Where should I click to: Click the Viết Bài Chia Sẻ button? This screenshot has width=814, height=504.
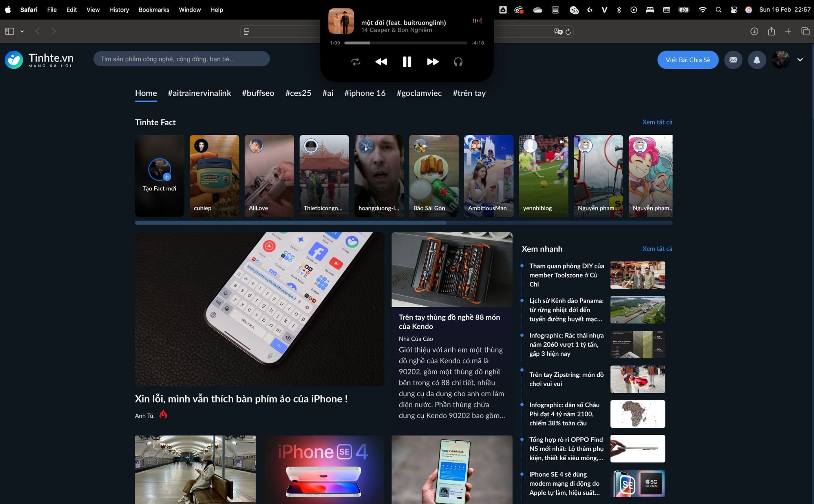(x=688, y=60)
